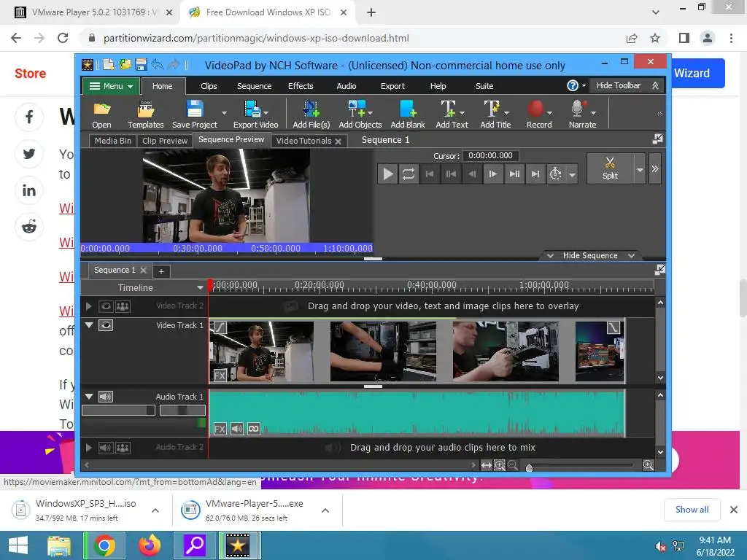The image size is (747, 560).
Task: Close the Video Tutorials tab
Action: pos(338,141)
